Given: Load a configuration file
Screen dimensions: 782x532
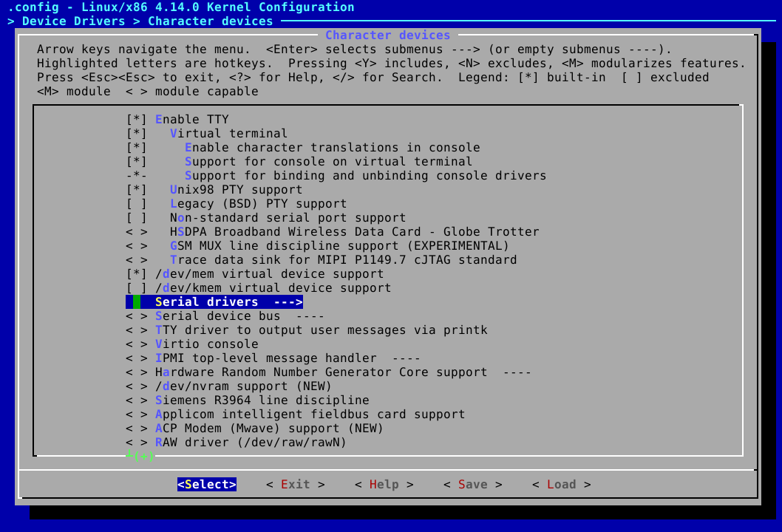Looking at the screenshot, I should click(x=561, y=484).
